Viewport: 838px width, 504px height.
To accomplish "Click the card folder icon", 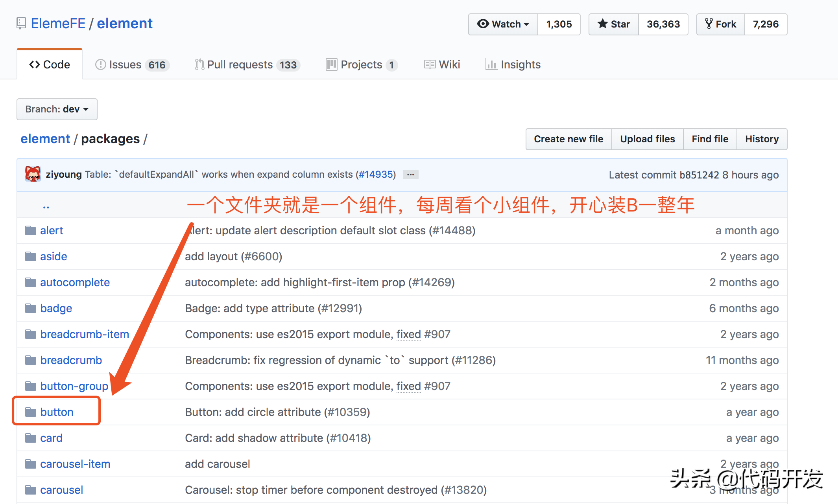I will pyautogui.click(x=31, y=438).
